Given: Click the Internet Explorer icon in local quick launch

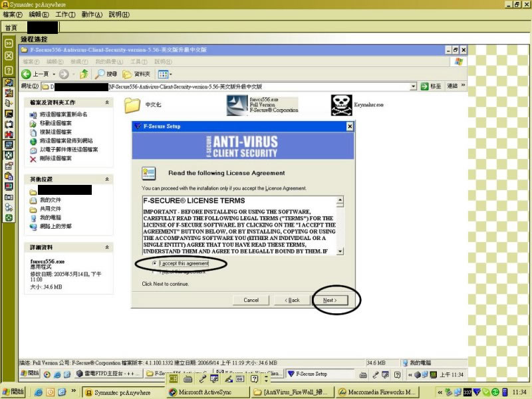Looking at the screenshot, I should click(39, 392).
